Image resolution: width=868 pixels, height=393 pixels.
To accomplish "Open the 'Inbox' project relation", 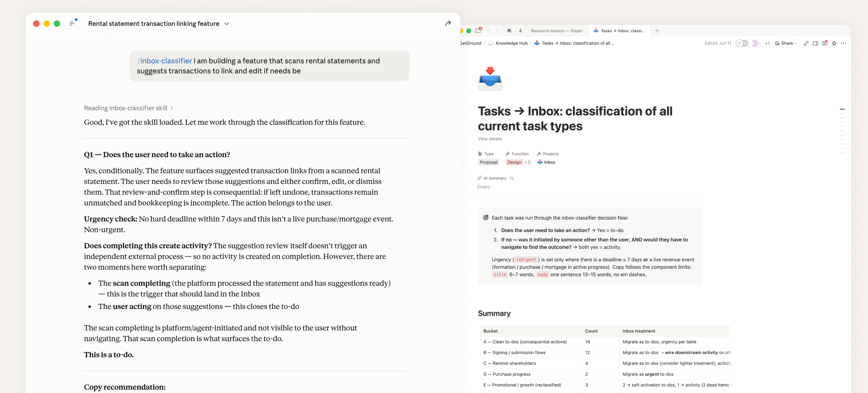I will [x=546, y=162].
